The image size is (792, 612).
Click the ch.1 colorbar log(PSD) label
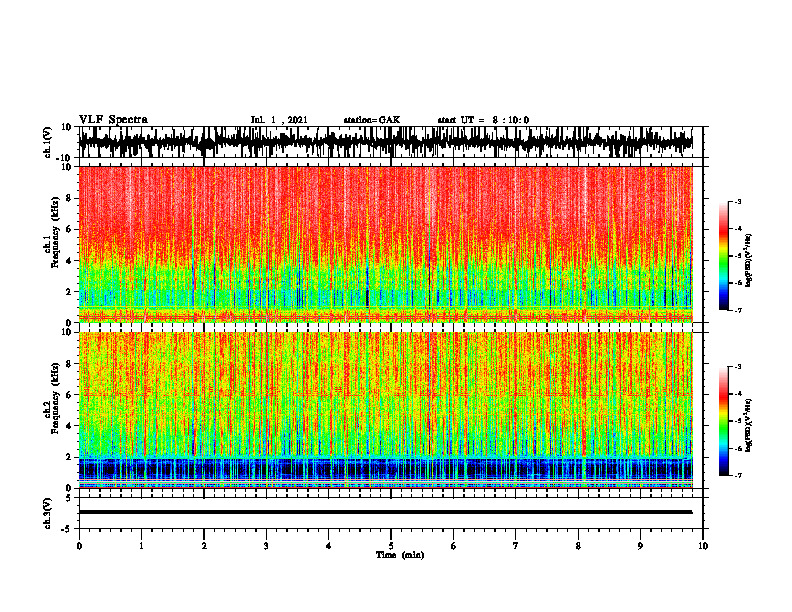(748, 260)
